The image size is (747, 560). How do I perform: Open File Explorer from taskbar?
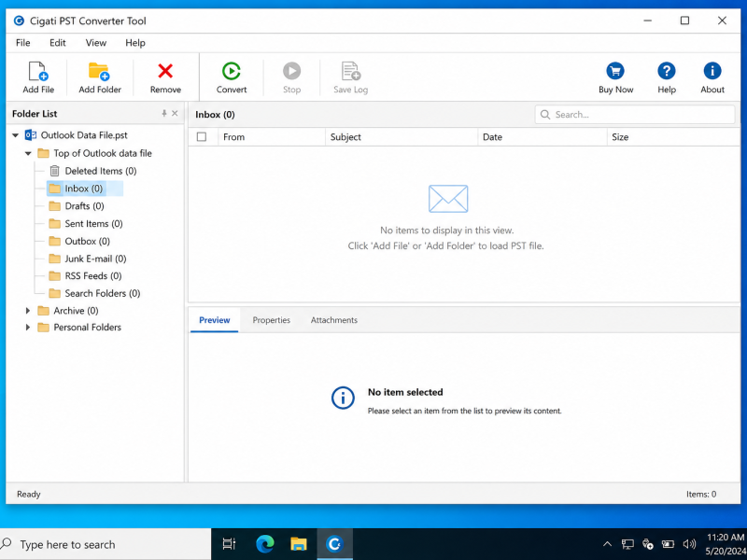[x=299, y=544]
